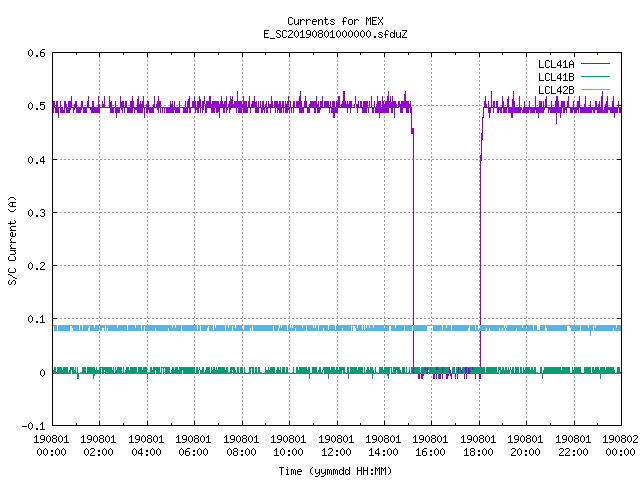The image size is (640, 480).
Task: Click the chart title 'Currents for MEX'
Action: [x=335, y=21]
